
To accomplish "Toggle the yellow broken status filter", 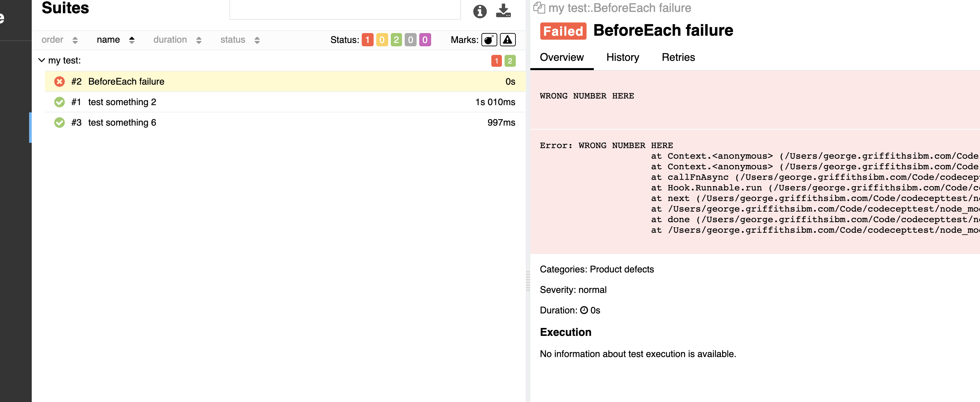I will pyautogui.click(x=382, y=40).
